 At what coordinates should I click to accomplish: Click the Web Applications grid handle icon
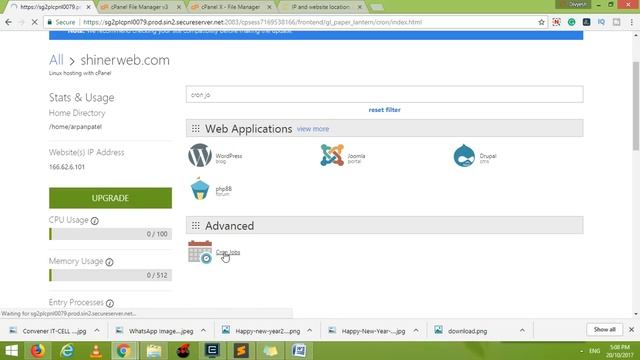196,129
